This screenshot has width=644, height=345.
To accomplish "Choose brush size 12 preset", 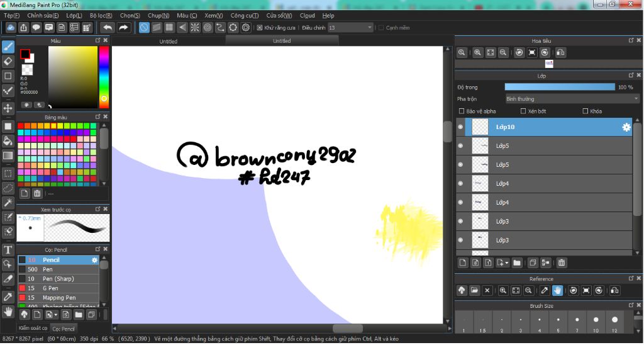I will coord(615,322).
